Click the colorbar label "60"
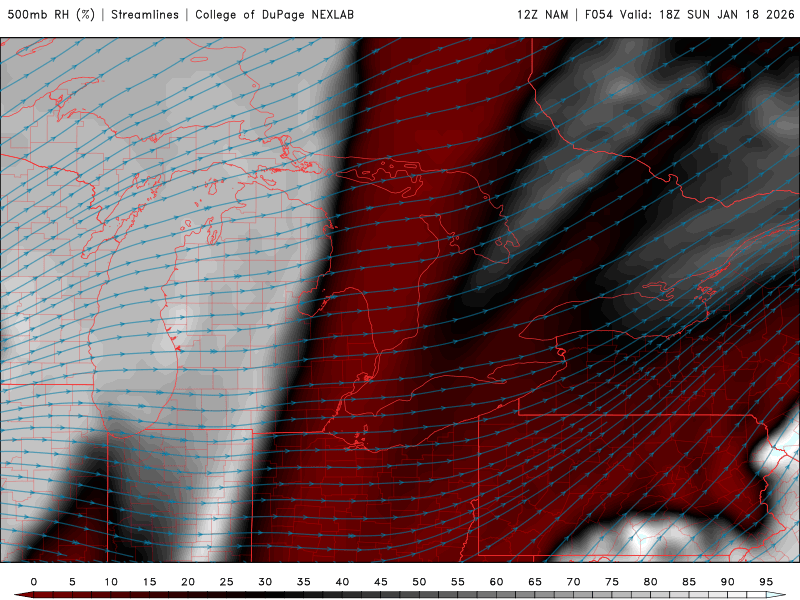The width and height of the screenshot is (800, 600). click(496, 582)
